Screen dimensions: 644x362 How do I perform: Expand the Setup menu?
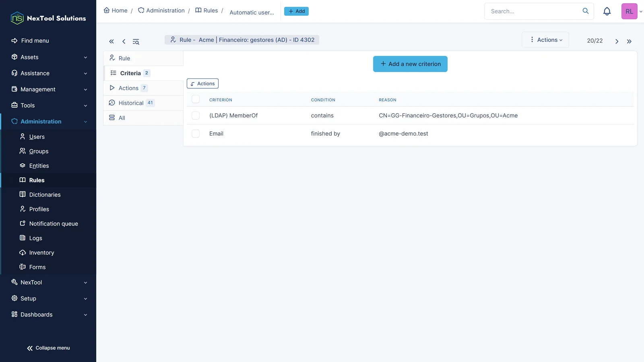tap(48, 298)
